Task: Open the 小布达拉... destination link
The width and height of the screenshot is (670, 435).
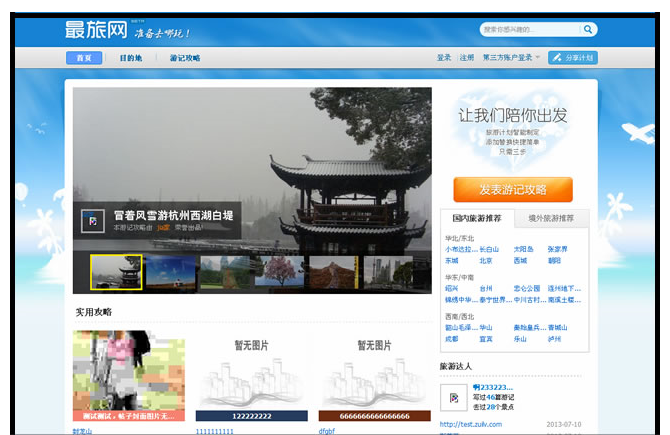Action: 461,249
